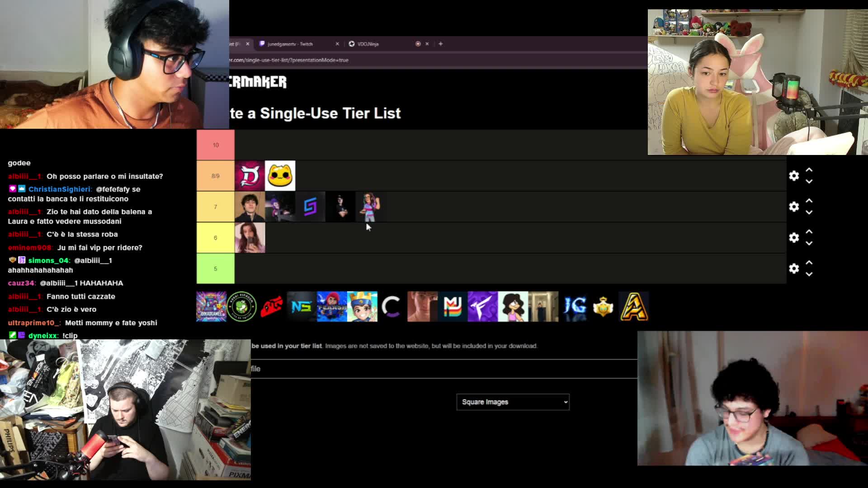This screenshot has height=488, width=868.
Task: Move tier 7 row up
Action: 809,201
